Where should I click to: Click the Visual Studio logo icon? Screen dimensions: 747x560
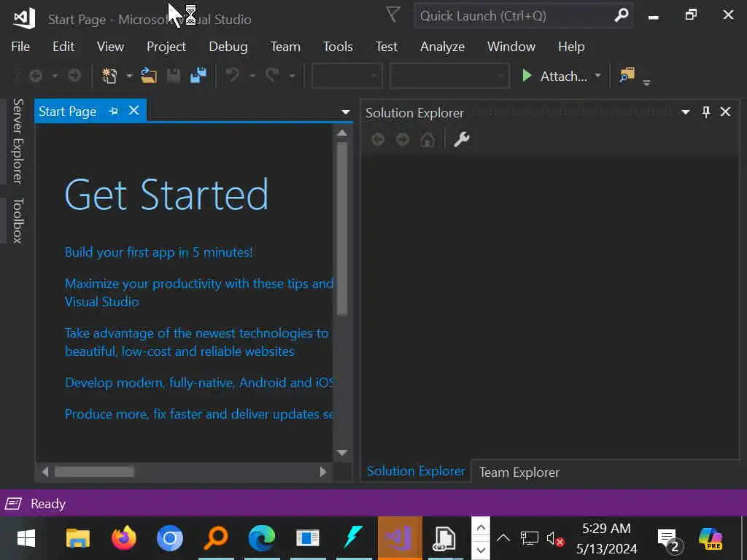[x=24, y=18]
